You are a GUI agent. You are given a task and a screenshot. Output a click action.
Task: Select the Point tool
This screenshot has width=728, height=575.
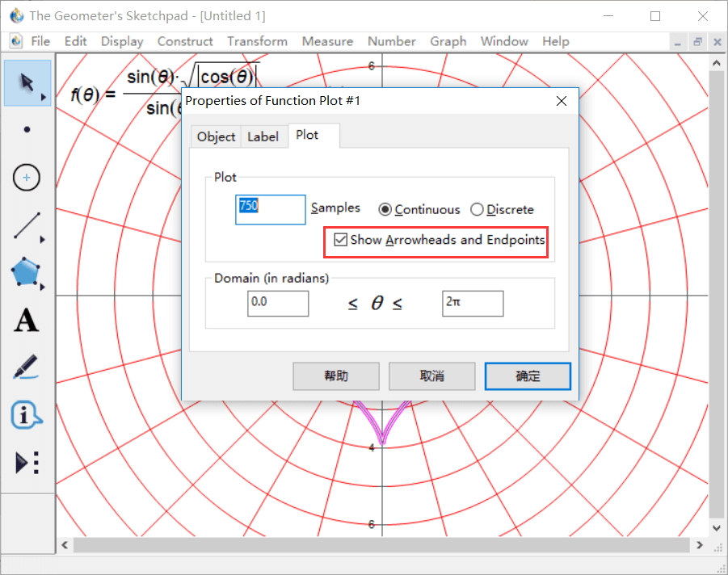click(27, 129)
